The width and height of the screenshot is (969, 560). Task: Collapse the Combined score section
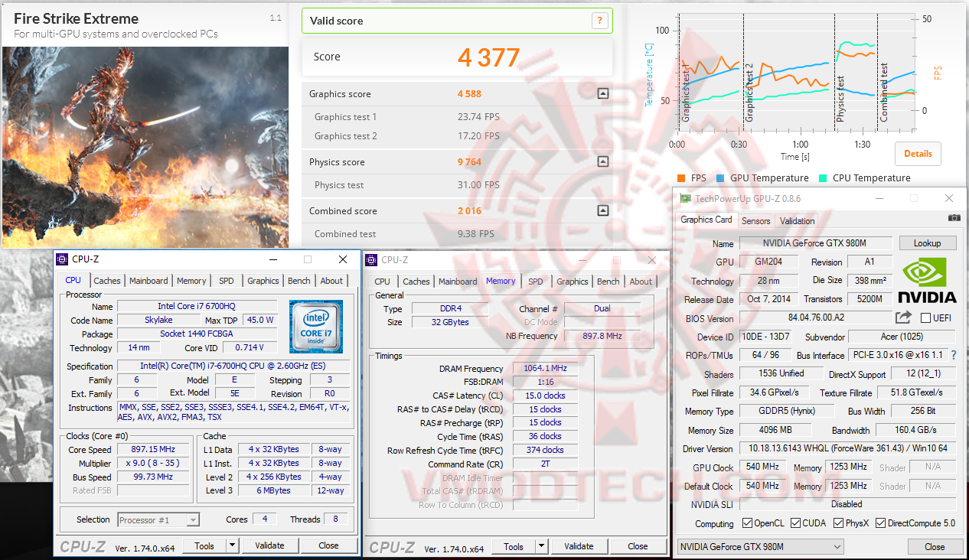(603, 211)
